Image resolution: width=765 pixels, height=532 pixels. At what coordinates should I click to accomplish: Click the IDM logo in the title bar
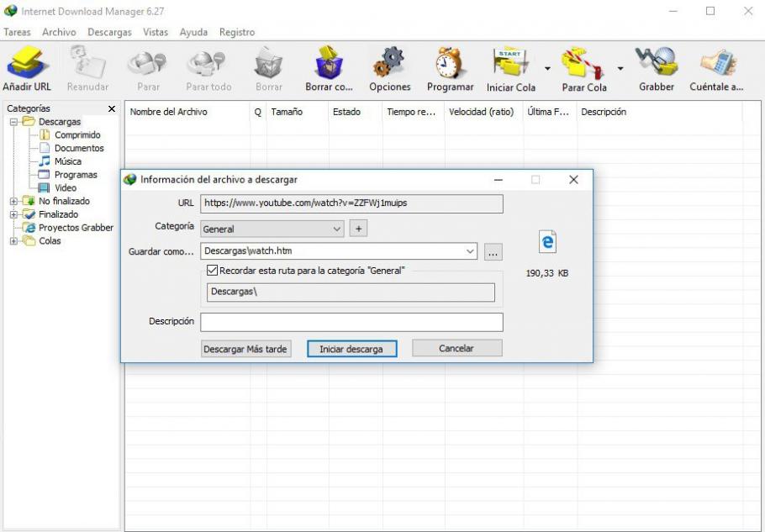pos(10,11)
